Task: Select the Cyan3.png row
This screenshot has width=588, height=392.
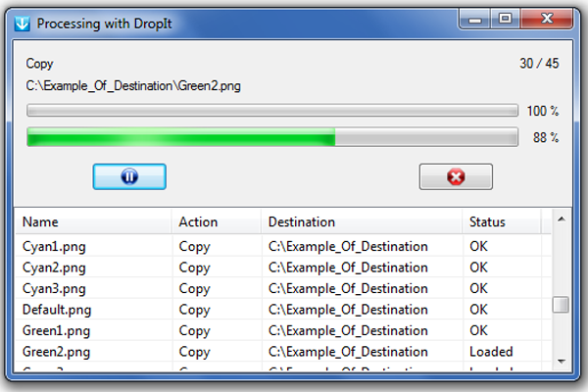Action: coord(283,288)
